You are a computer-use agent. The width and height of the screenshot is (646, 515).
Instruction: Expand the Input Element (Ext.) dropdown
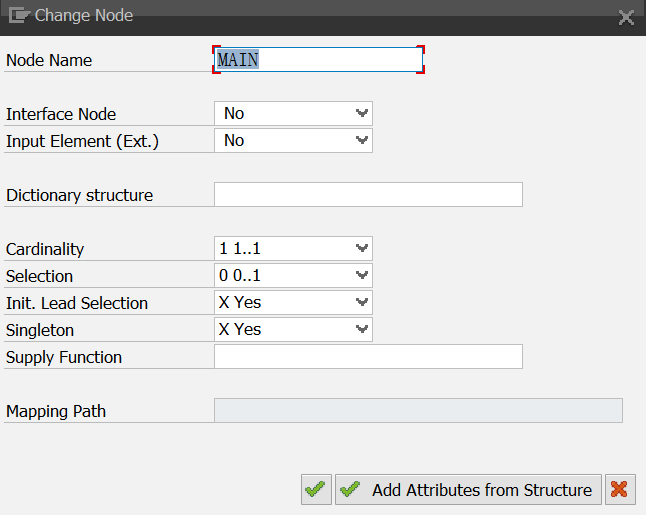pos(293,141)
